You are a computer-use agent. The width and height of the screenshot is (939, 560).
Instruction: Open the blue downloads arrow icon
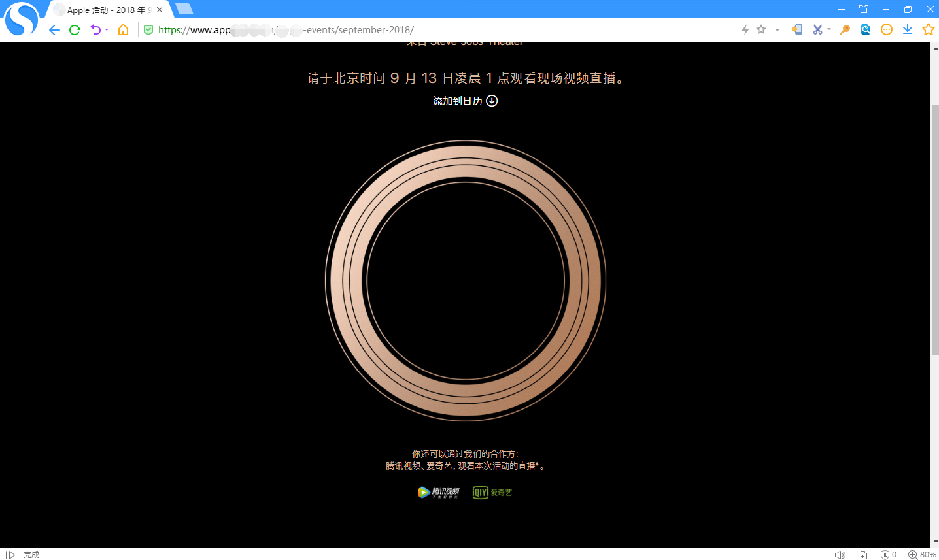tap(908, 29)
